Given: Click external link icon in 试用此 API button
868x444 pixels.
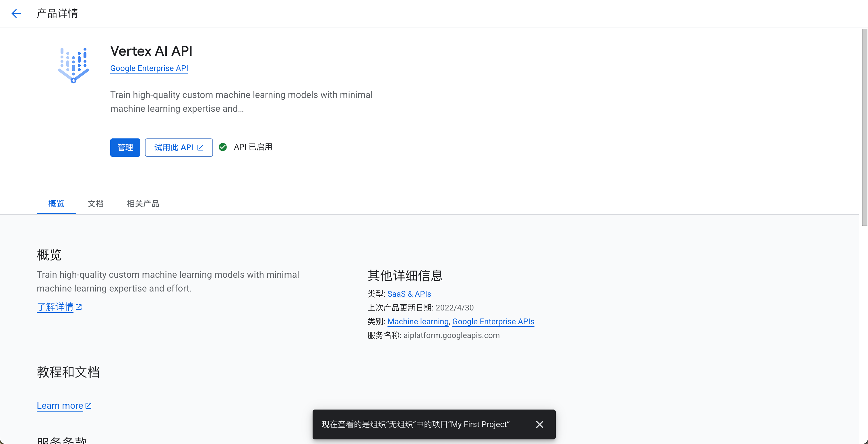Looking at the screenshot, I should 200,148.
